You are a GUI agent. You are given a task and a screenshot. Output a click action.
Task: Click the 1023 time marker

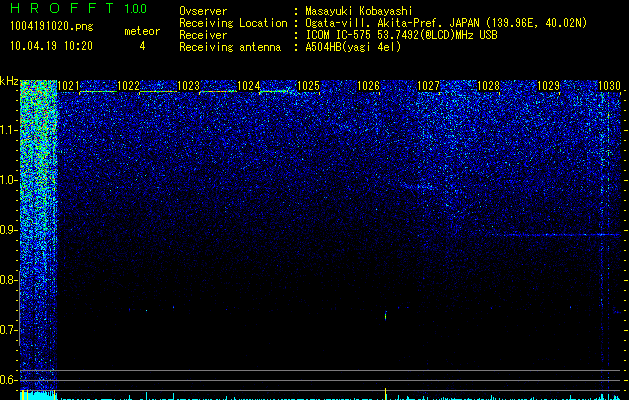188,86
